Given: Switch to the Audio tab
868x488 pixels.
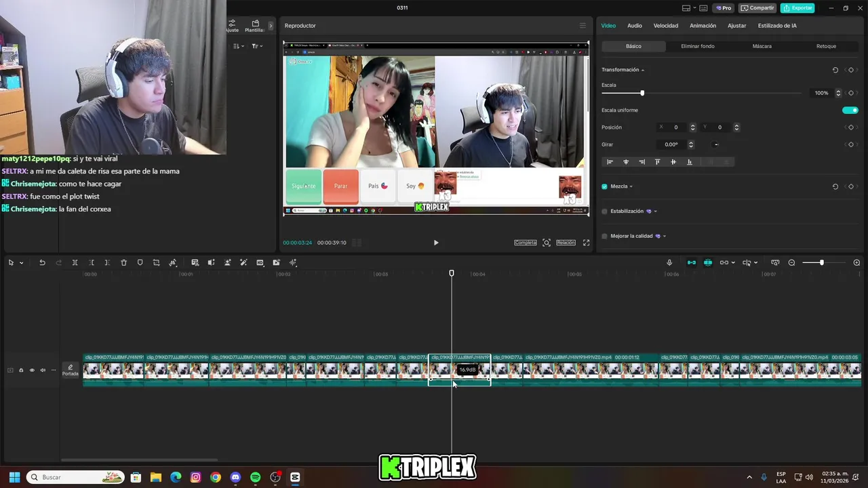Looking at the screenshot, I should click(x=634, y=26).
